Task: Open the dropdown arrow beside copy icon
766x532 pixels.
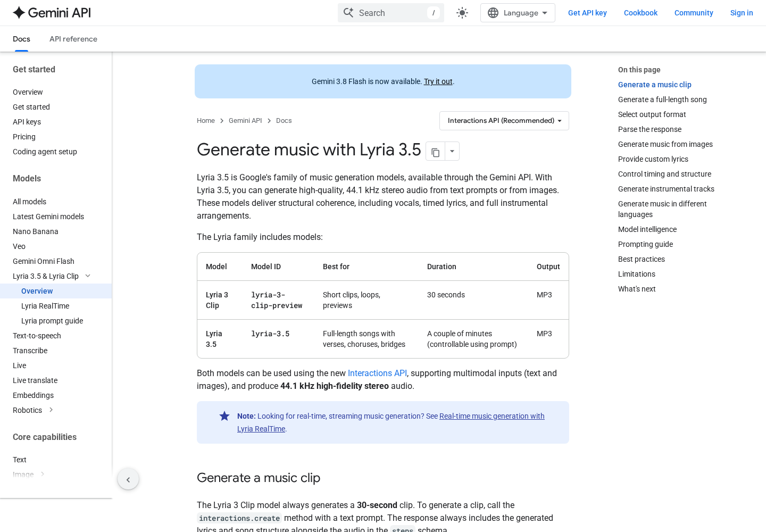Action: click(452, 152)
